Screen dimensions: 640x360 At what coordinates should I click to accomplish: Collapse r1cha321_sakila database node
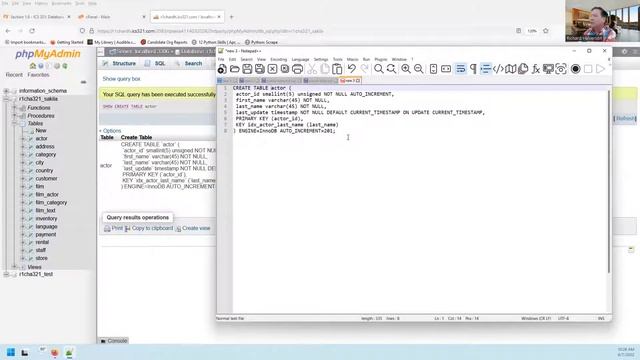(6, 99)
